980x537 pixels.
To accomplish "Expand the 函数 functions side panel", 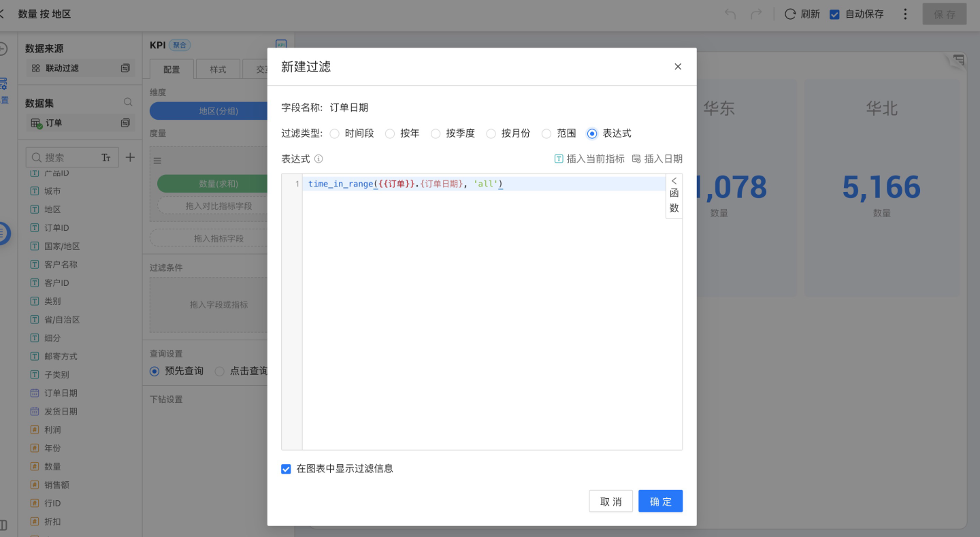I will (x=674, y=196).
